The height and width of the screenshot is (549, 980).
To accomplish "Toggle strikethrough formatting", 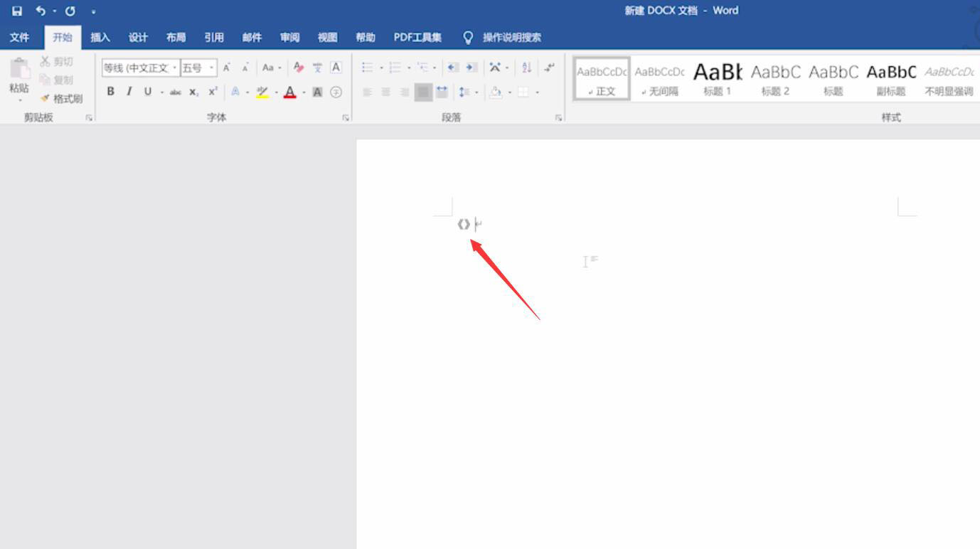I will point(175,92).
